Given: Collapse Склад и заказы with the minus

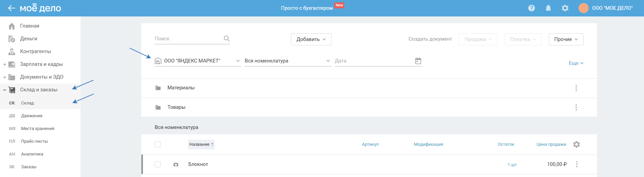Looking at the screenshot, I should (x=5, y=90).
